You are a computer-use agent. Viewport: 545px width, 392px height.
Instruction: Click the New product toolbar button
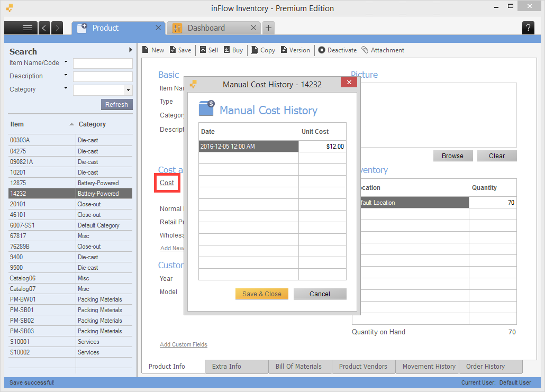[x=153, y=50]
